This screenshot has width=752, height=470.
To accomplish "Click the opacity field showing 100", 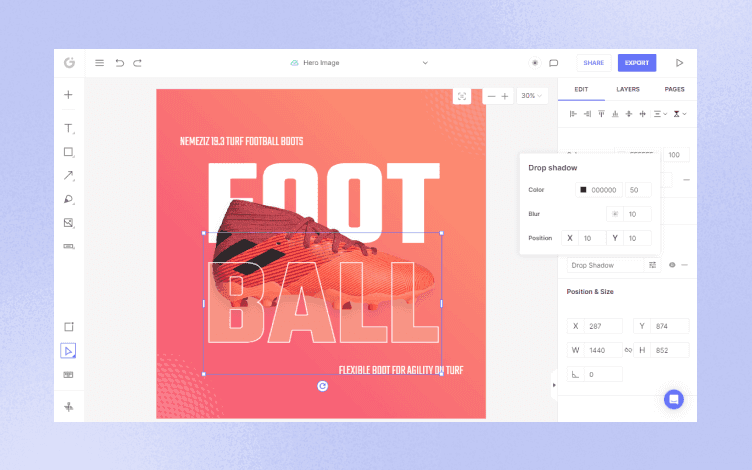I will click(x=676, y=155).
